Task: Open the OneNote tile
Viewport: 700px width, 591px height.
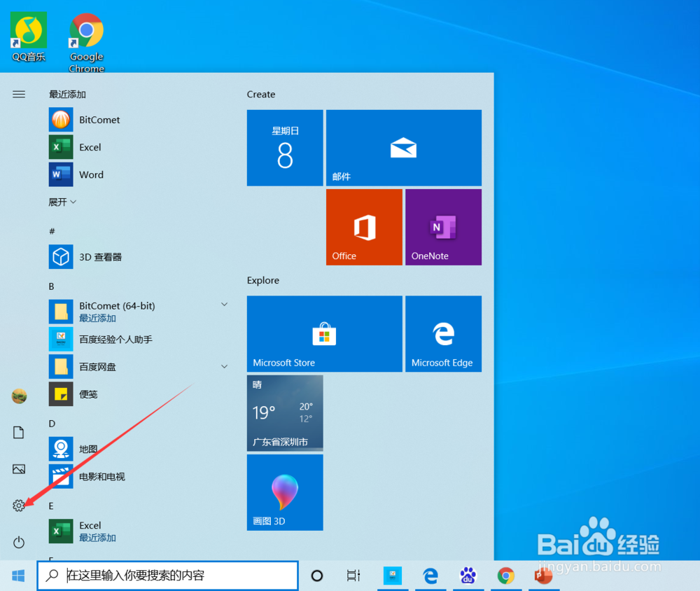Action: pos(443,227)
